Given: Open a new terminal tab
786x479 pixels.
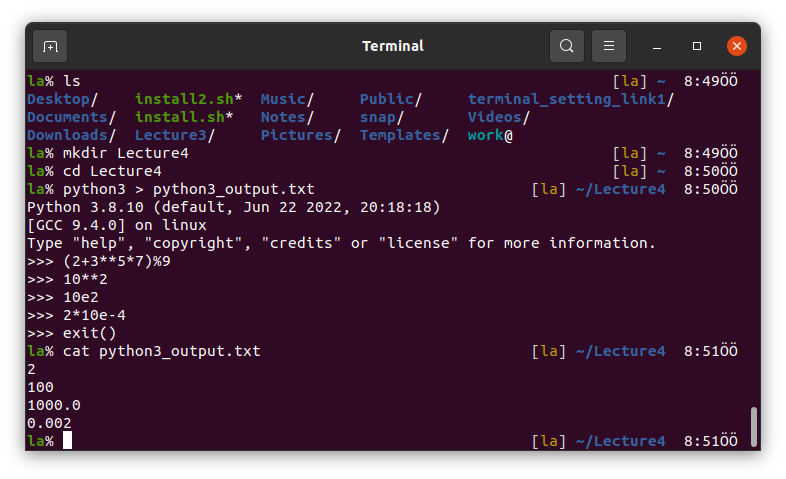Looking at the screenshot, I should 50,46.
